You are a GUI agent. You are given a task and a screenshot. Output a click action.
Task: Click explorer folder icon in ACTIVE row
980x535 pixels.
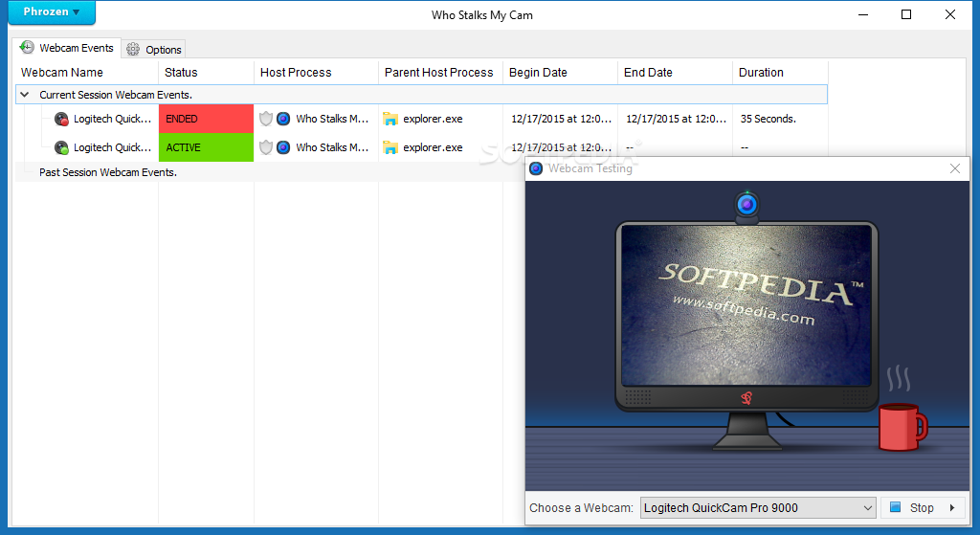coord(390,147)
